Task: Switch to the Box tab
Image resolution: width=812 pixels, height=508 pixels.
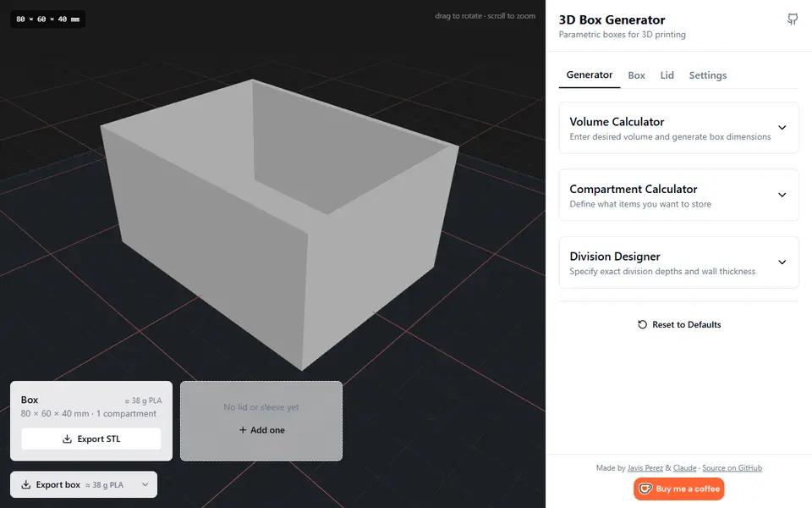Action: 636,75
